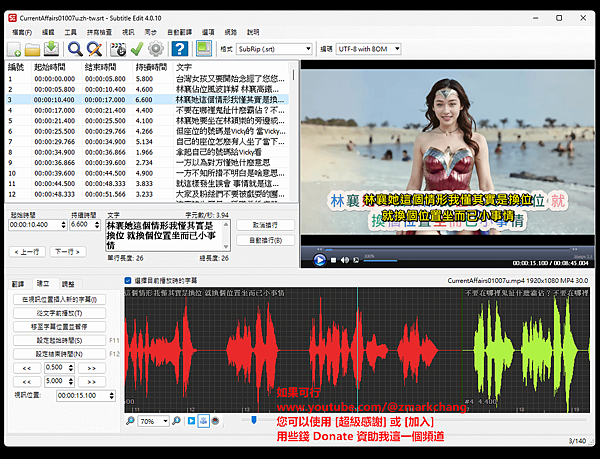Run spell check with green checkmark icon

137,49
